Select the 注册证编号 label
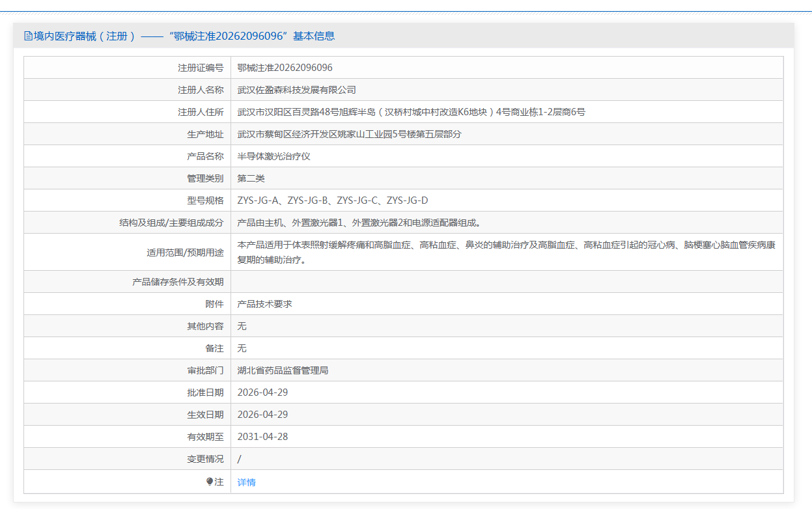This screenshot has height=509, width=812. 201,68
